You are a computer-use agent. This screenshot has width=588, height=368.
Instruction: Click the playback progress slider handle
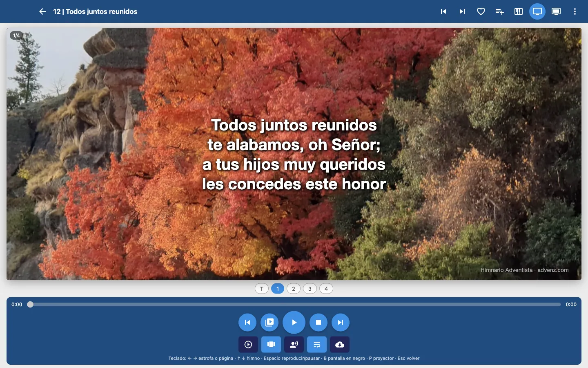(30, 304)
